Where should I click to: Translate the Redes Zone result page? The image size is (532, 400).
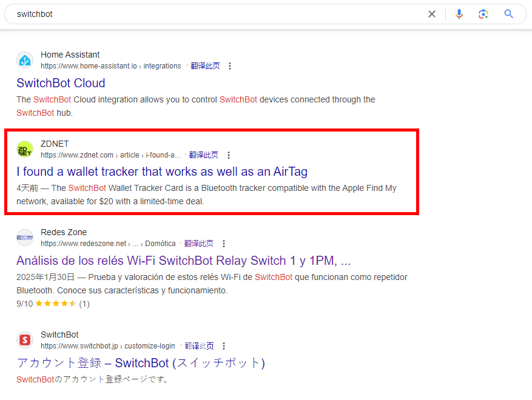click(x=198, y=244)
